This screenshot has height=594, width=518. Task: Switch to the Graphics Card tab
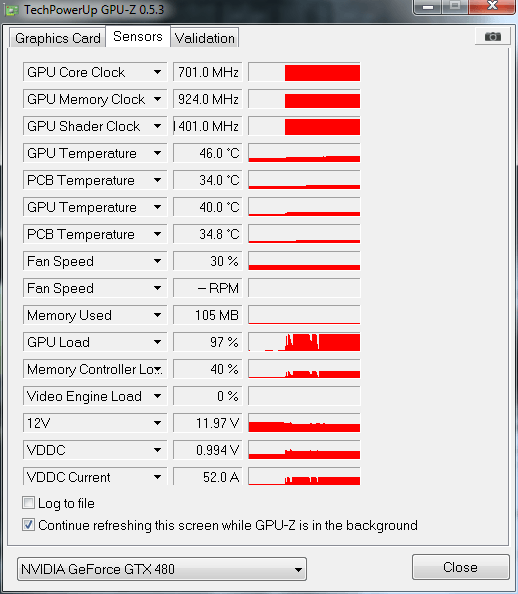[x=58, y=38]
